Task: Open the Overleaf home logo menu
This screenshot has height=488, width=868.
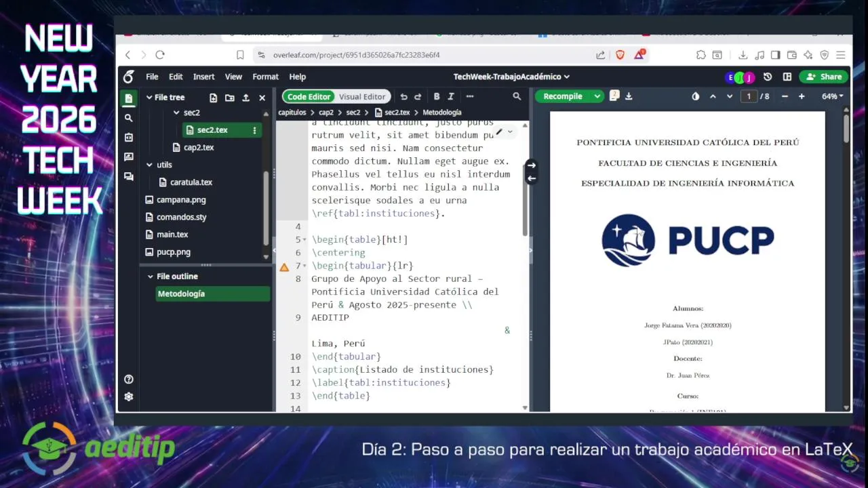Action: coord(129,77)
